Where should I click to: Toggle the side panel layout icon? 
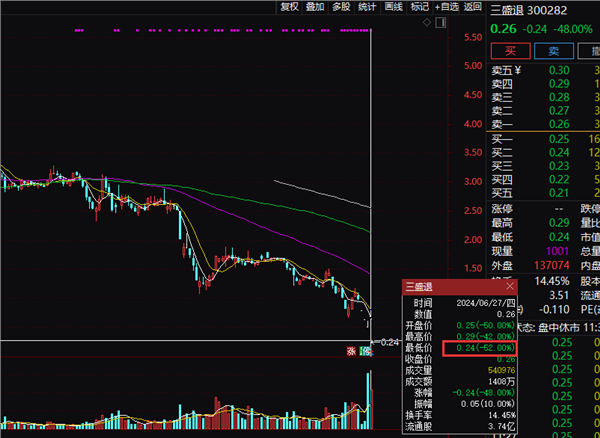coord(440,23)
